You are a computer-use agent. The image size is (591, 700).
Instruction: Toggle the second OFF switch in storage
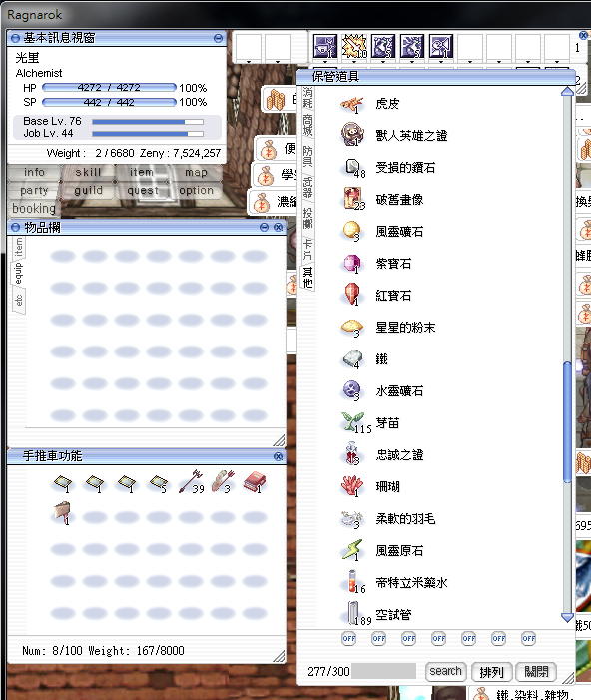pyautogui.click(x=379, y=638)
